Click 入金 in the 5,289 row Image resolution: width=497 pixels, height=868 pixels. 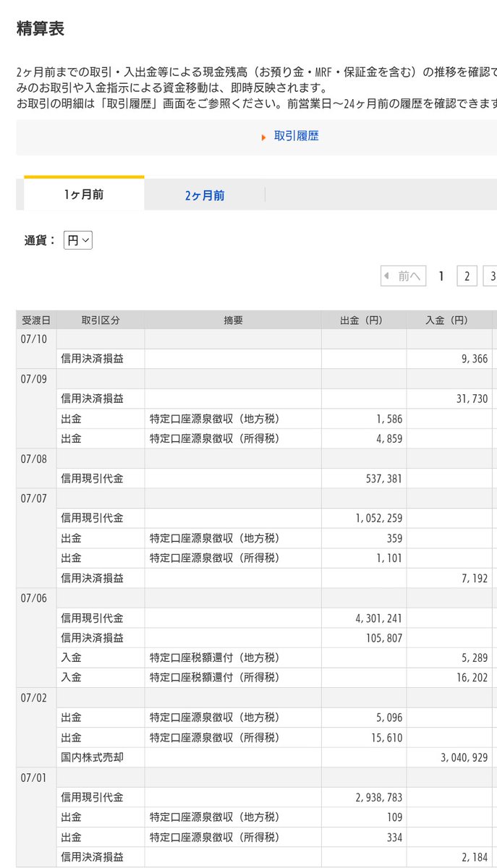click(x=71, y=658)
